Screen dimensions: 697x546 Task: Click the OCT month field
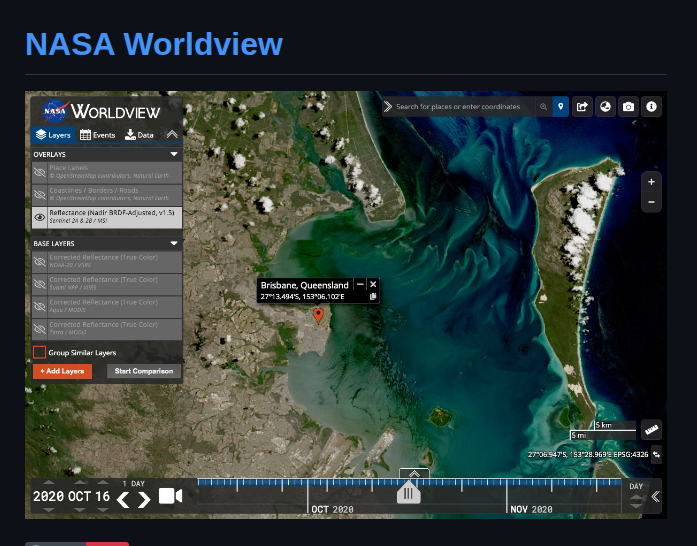80,496
